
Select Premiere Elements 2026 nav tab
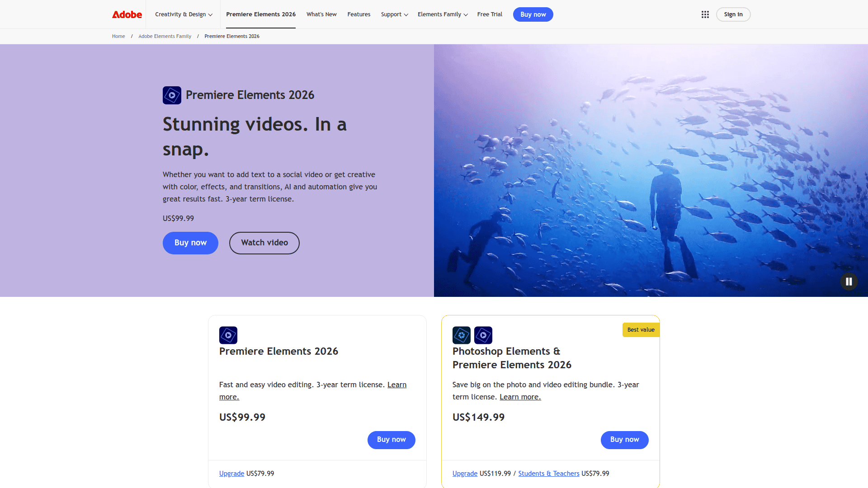pos(261,14)
